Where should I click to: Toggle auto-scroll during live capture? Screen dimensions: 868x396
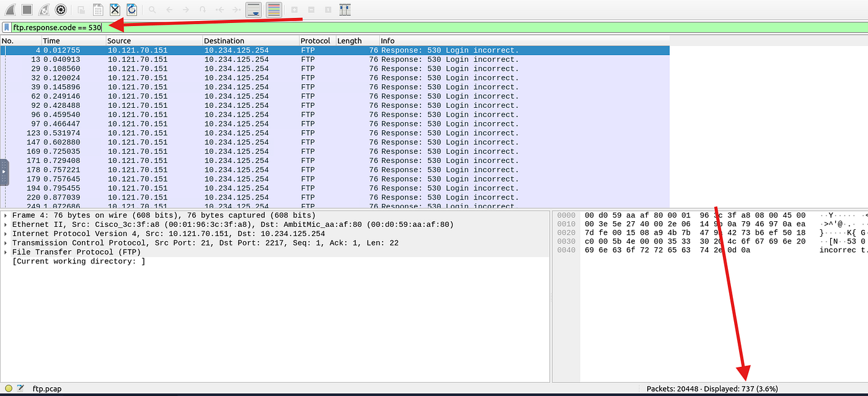[253, 9]
